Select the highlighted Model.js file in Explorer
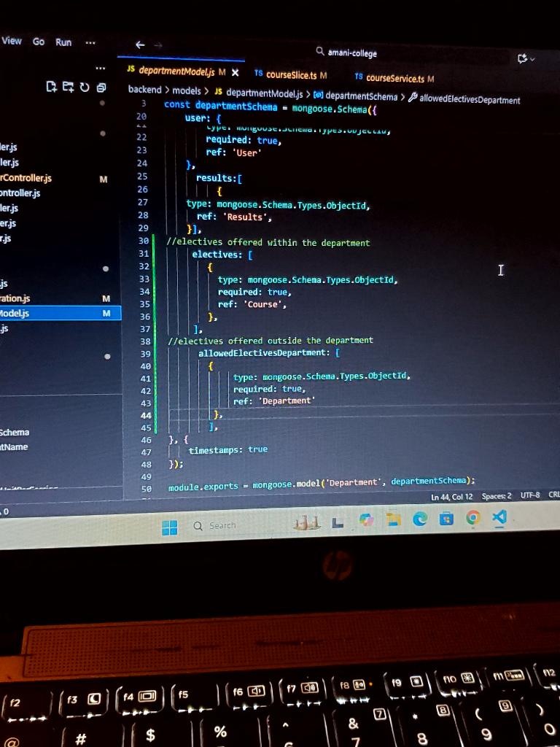560x747 pixels. click(60, 313)
